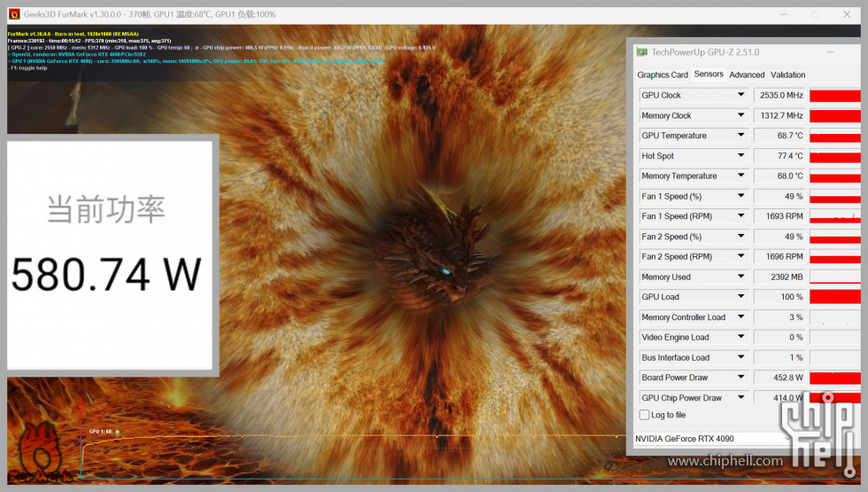This screenshot has width=868, height=492.
Task: Click the Memory Clock red history graph
Action: click(834, 115)
